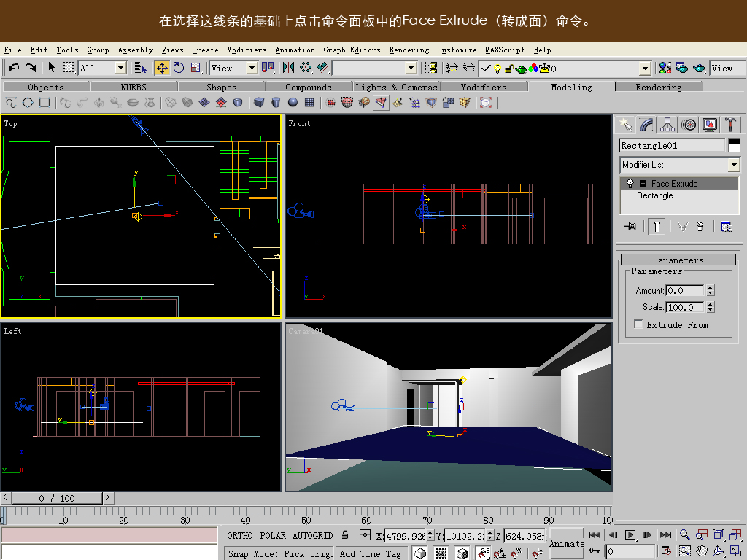Choose the dashed rectangular selection region tool
Image resolution: width=747 pixels, height=560 pixels.
point(69,68)
